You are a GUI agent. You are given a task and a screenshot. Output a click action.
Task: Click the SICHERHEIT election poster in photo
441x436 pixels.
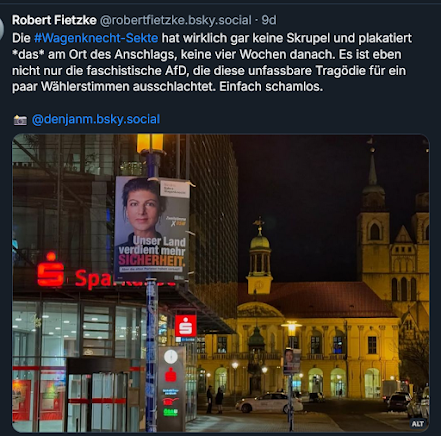(x=152, y=229)
